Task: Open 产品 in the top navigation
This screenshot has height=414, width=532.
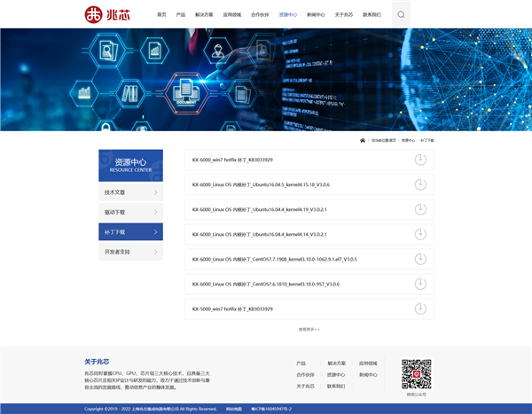Action: (x=181, y=14)
